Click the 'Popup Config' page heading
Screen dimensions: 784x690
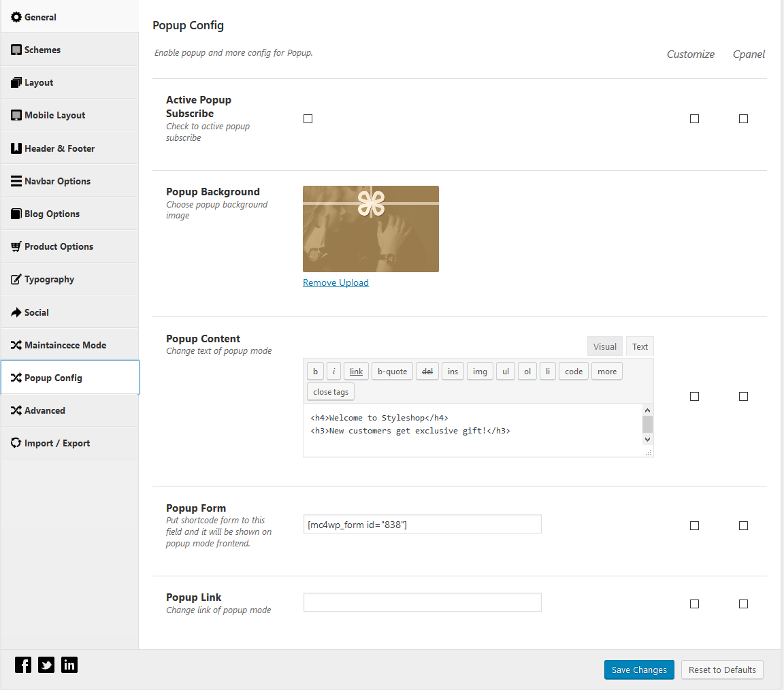pos(188,25)
